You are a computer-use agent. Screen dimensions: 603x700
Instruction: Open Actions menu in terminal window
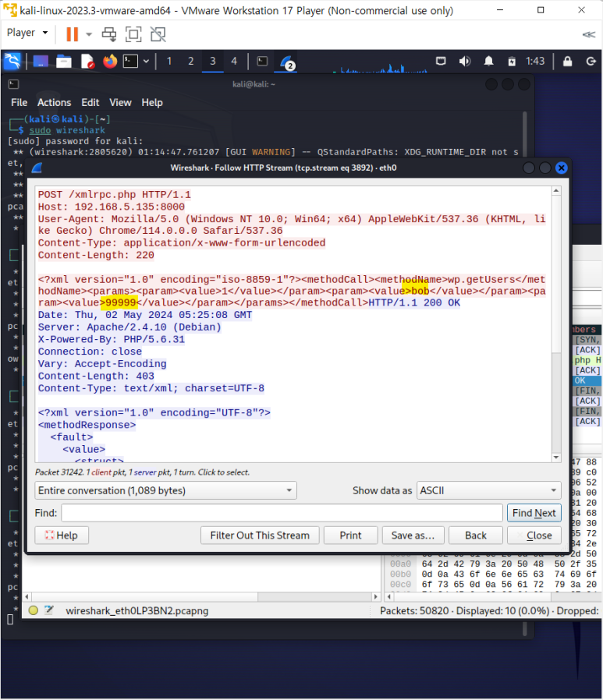(54, 103)
